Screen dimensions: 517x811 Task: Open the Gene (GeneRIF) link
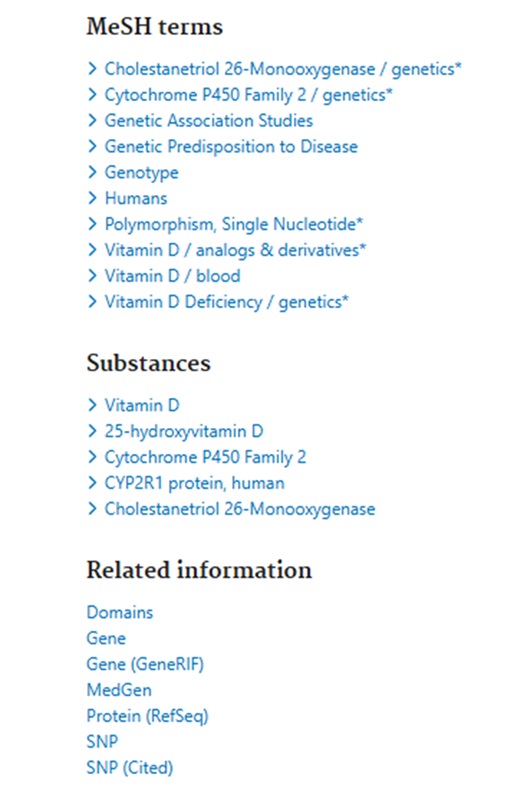[145, 664]
